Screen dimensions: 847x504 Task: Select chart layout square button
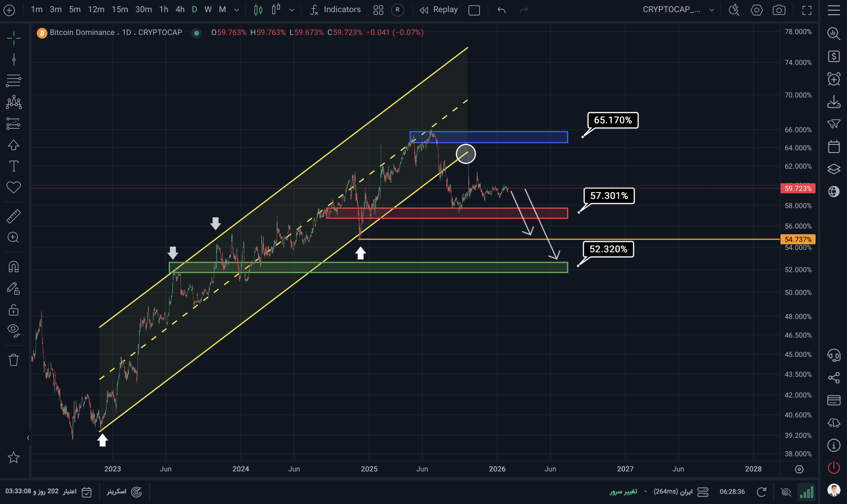click(x=474, y=10)
